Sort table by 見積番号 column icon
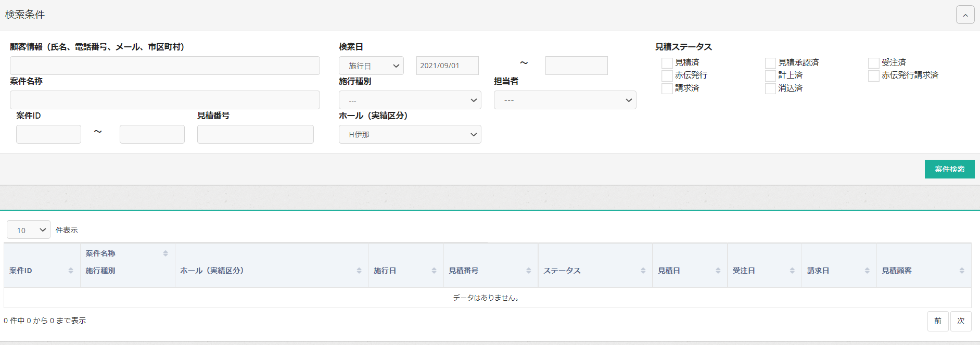This screenshot has height=345, width=980. [529, 271]
